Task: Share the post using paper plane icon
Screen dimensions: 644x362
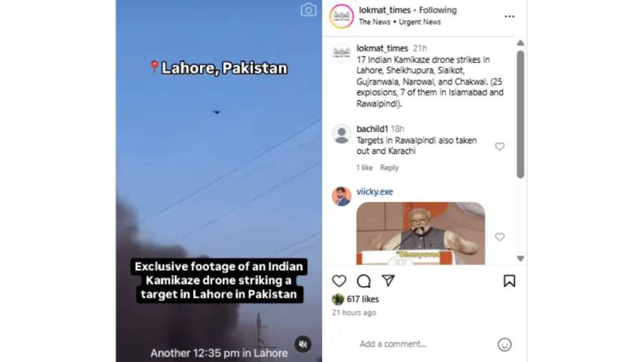Action: pyautogui.click(x=388, y=280)
